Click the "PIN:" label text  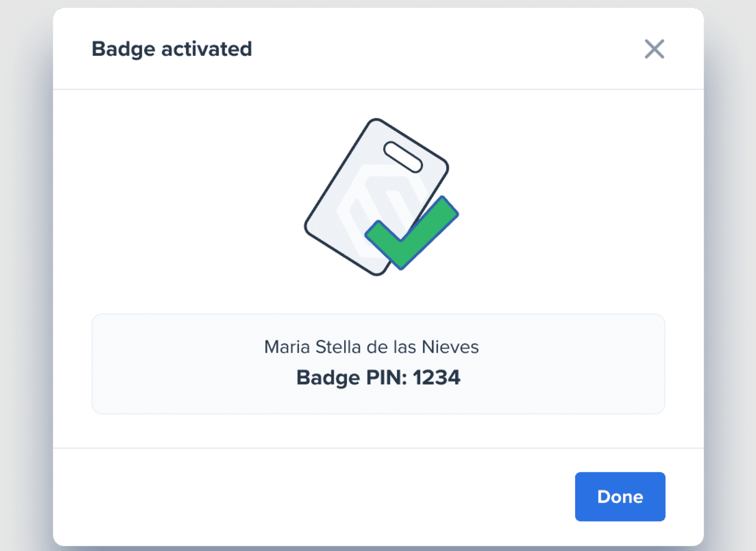pyautogui.click(x=387, y=377)
